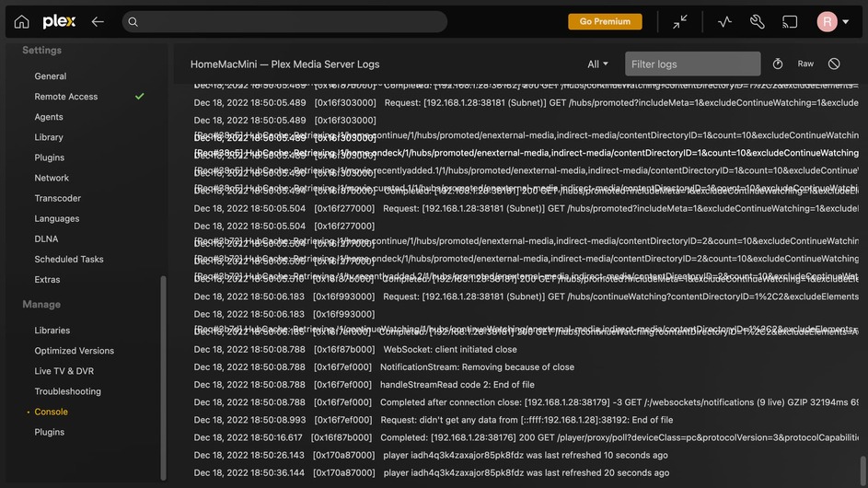Open Extras settings
This screenshot has width=868, height=488.
(47, 280)
